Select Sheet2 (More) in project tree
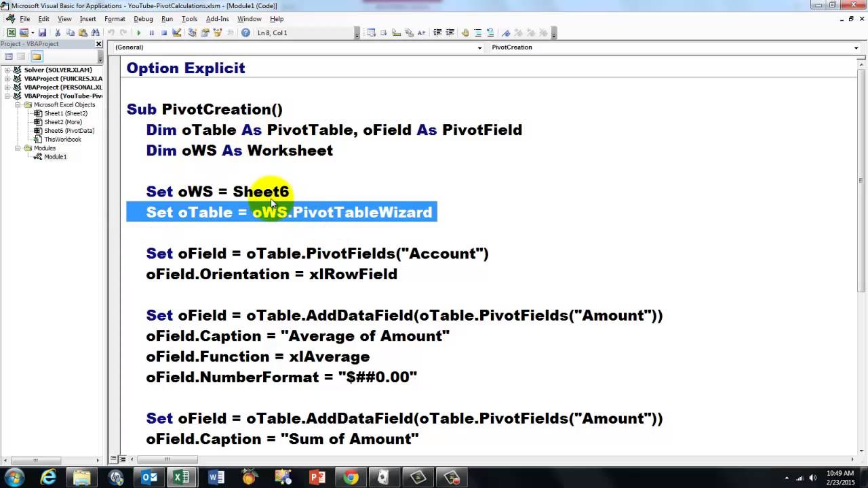 pos(62,122)
